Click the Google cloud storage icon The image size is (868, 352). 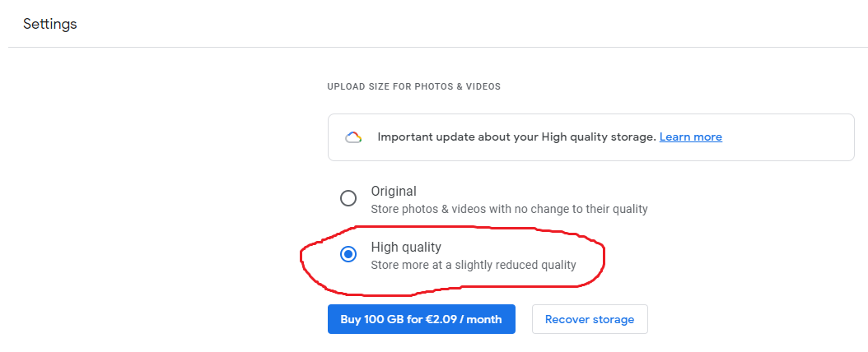tap(353, 137)
